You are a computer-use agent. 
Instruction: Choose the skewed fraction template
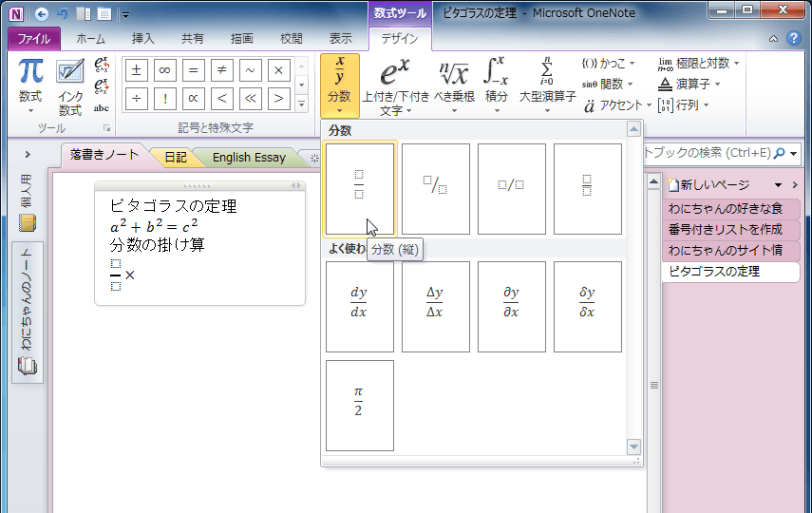click(436, 189)
